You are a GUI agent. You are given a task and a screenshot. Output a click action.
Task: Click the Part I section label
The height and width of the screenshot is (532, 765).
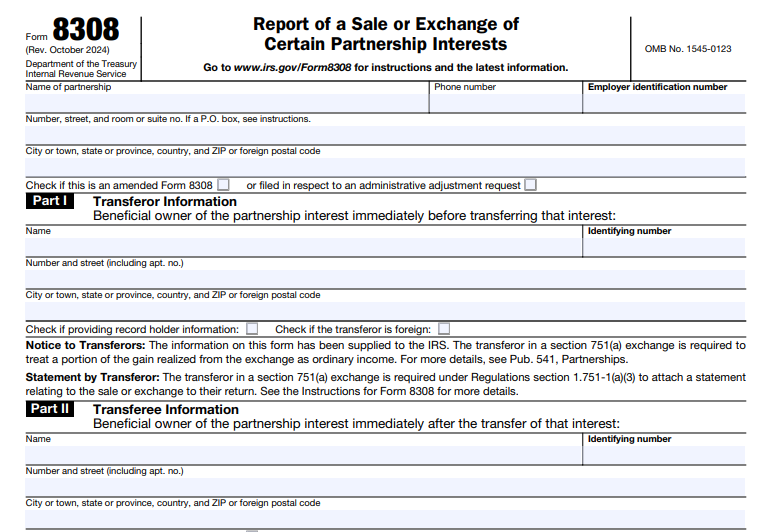point(50,201)
